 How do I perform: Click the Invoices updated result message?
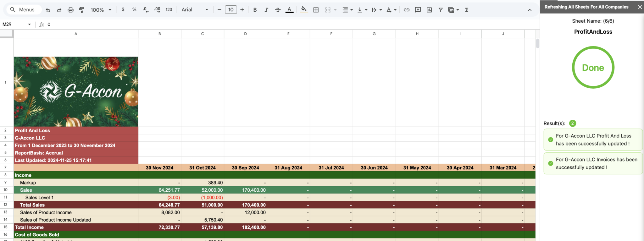click(x=593, y=163)
